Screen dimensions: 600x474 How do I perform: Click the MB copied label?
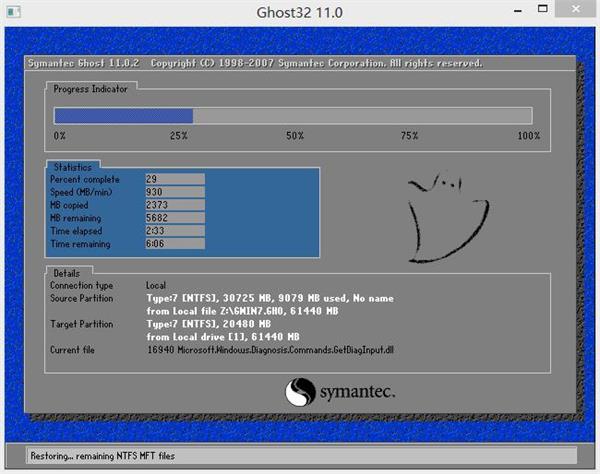pyautogui.click(x=69, y=205)
